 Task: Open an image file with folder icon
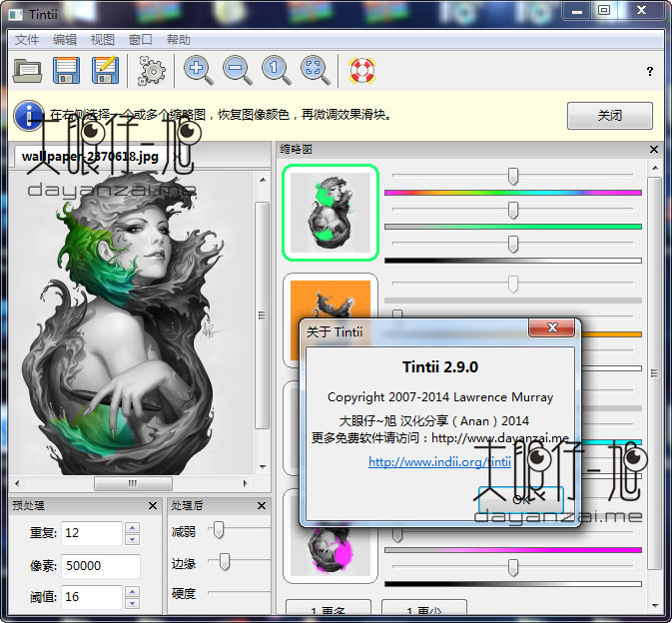27,71
